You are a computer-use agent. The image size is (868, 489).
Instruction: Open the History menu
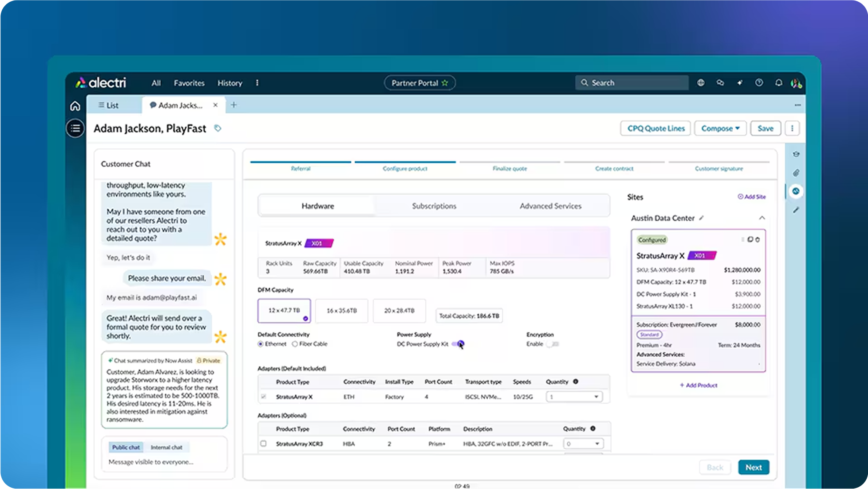click(x=230, y=83)
